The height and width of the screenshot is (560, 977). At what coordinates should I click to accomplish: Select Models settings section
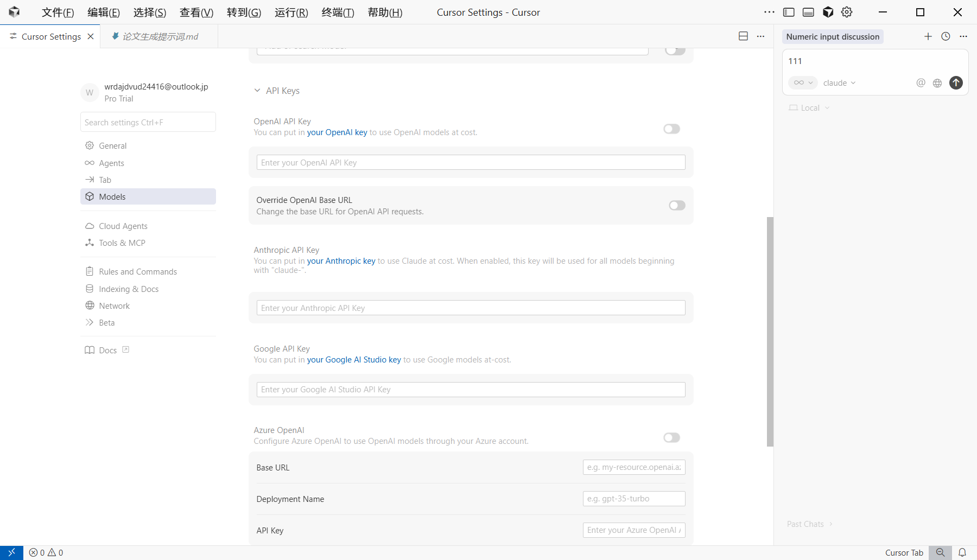pyautogui.click(x=148, y=196)
